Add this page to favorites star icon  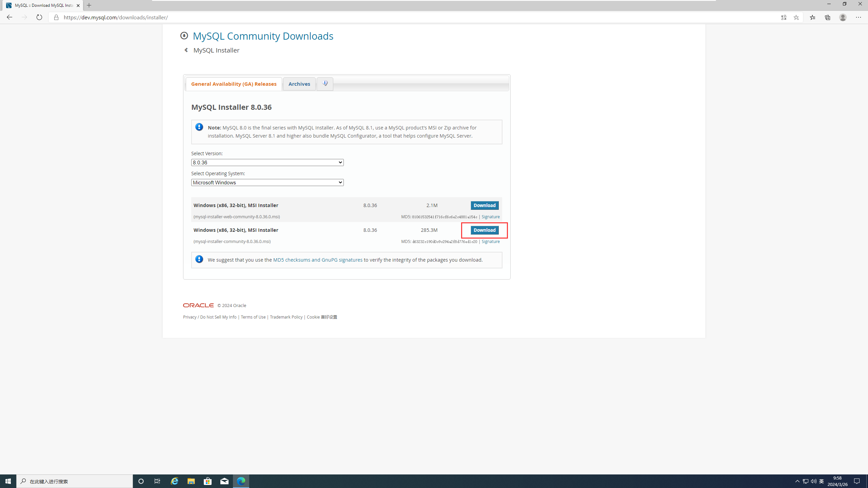796,17
